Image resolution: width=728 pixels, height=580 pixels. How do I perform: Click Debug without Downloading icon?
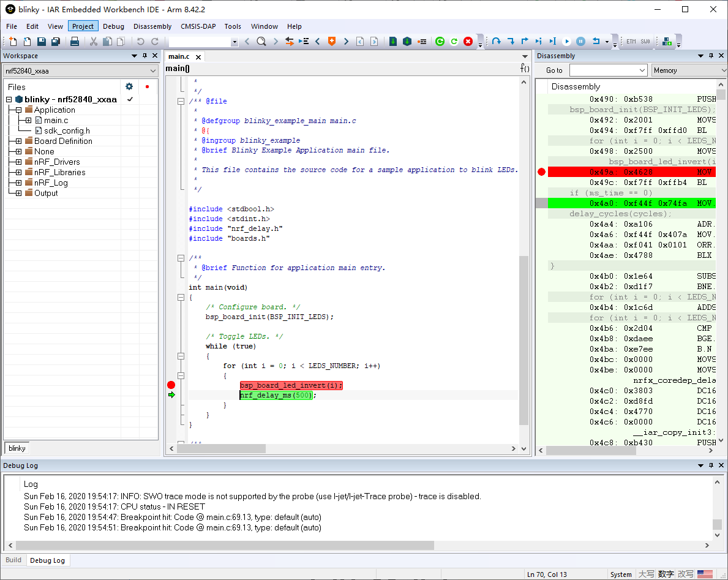click(x=454, y=41)
